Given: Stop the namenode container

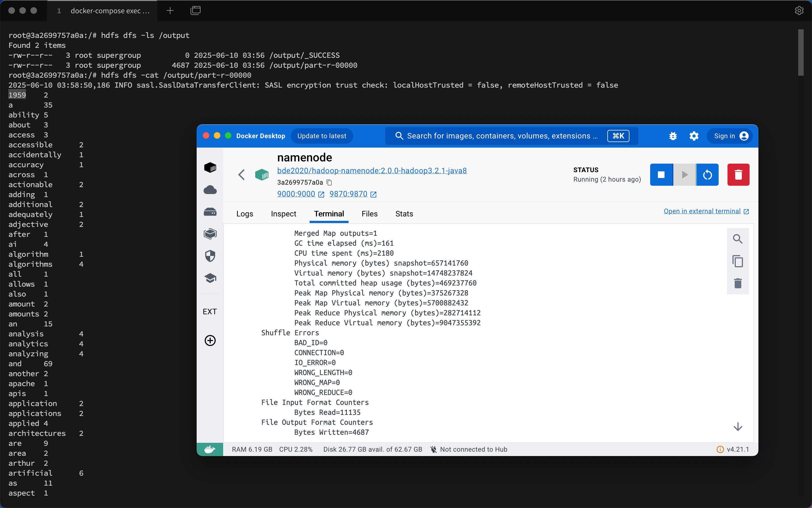Looking at the screenshot, I should point(661,175).
